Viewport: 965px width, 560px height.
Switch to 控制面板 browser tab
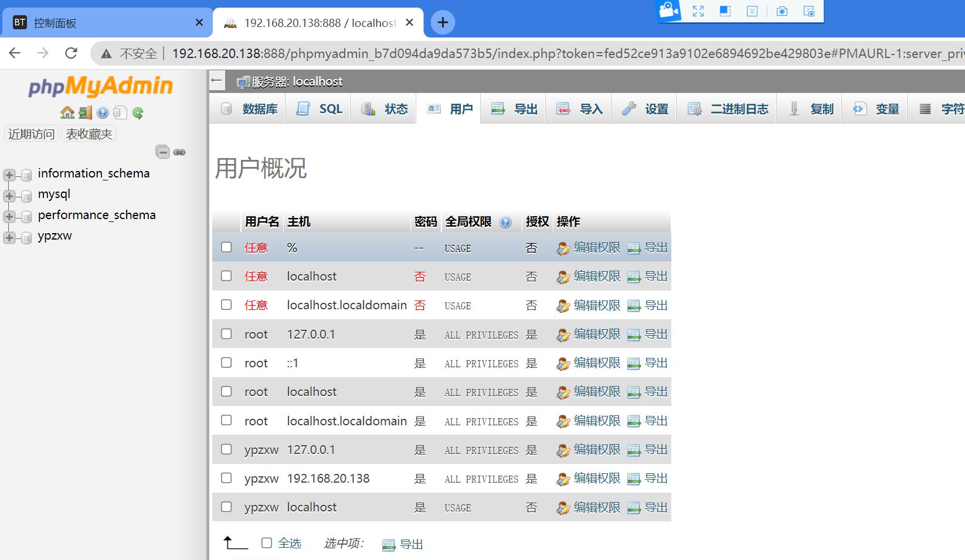pos(108,23)
